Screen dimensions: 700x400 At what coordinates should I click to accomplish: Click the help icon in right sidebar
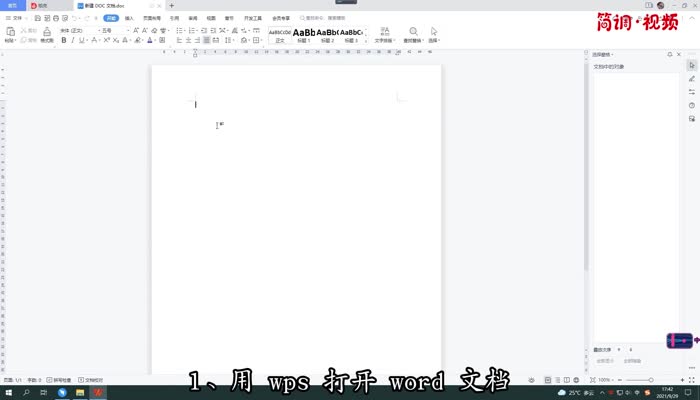click(x=692, y=105)
